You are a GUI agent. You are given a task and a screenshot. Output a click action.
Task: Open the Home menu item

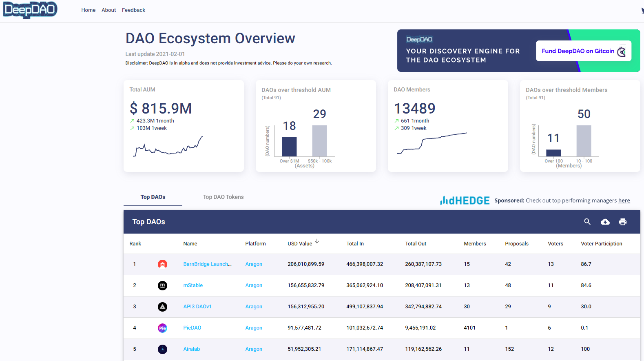(x=88, y=10)
